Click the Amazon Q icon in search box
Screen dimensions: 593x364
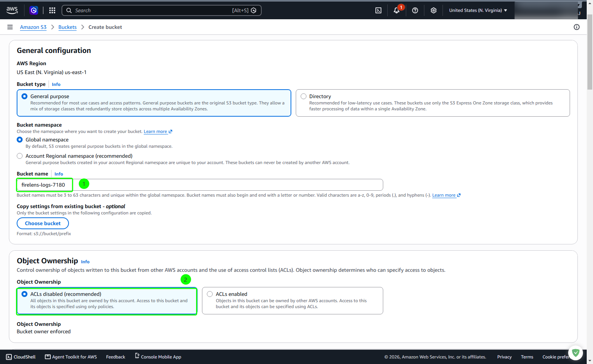tap(254, 10)
